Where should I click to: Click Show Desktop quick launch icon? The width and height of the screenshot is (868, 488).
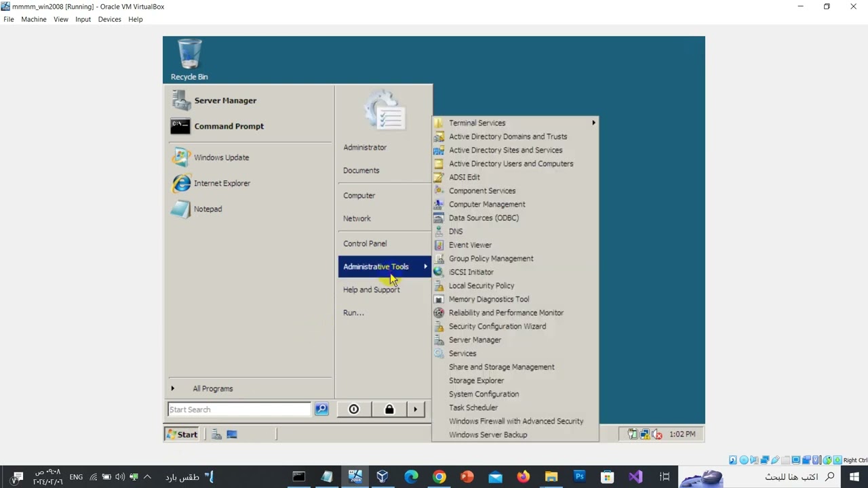(x=232, y=434)
